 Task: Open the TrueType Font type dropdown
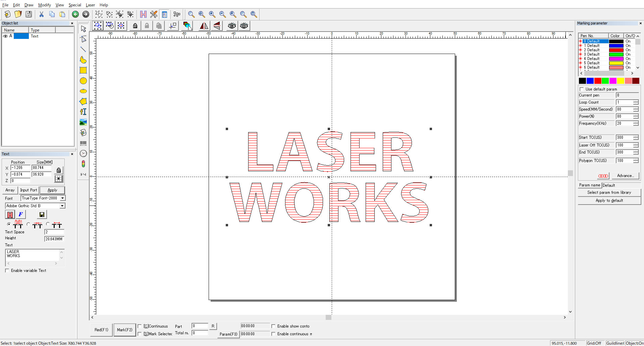(62, 198)
